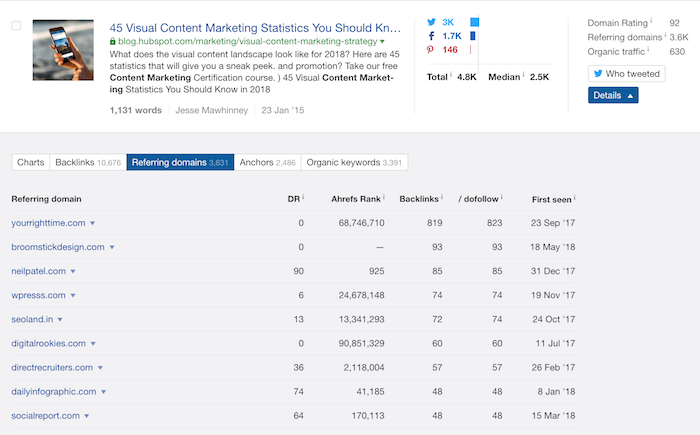Select the Referring domains tab

click(x=180, y=162)
